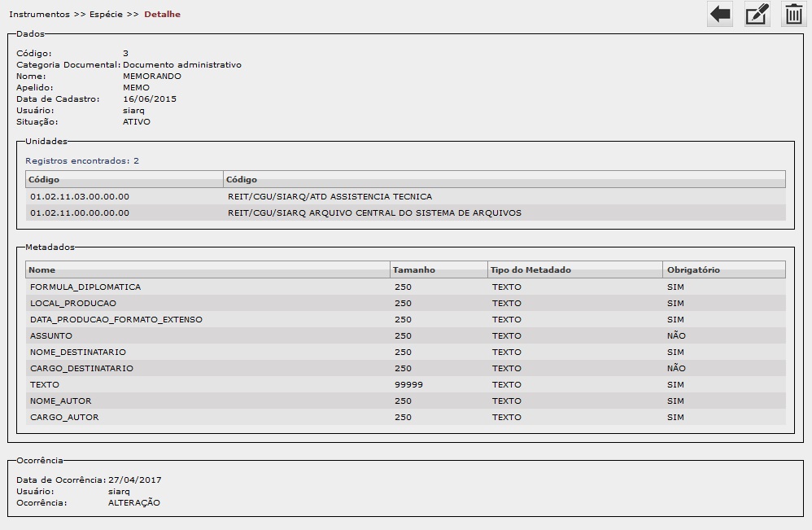Screen dimensions: 812x530
Task: Click the MEMO apelido value
Action: [136, 88]
